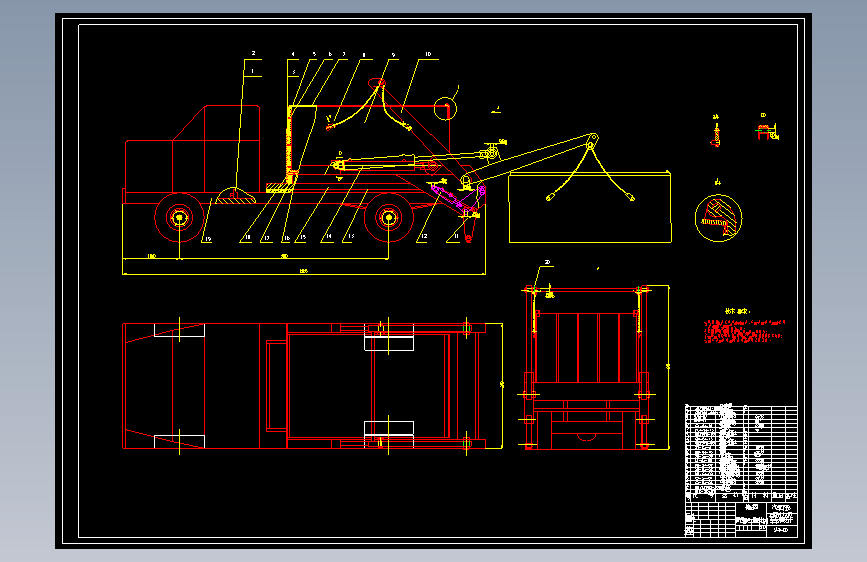Select the hatched base block behind the cab
This screenshot has width=867, height=562.
(x=280, y=188)
